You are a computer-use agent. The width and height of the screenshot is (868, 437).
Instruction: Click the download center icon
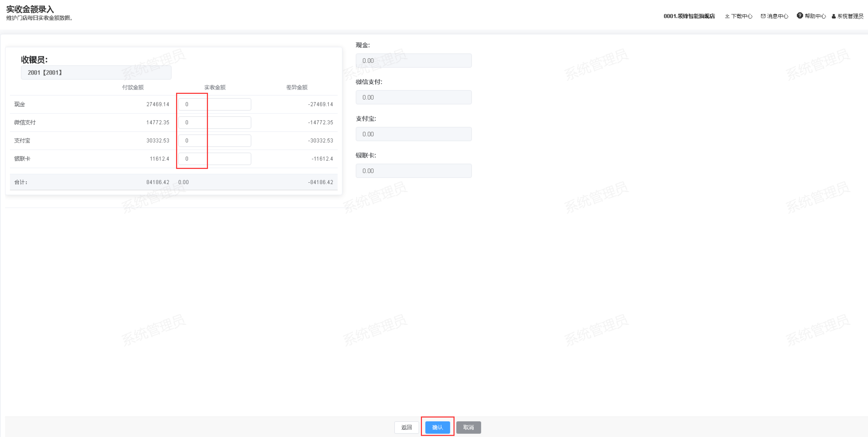727,16
